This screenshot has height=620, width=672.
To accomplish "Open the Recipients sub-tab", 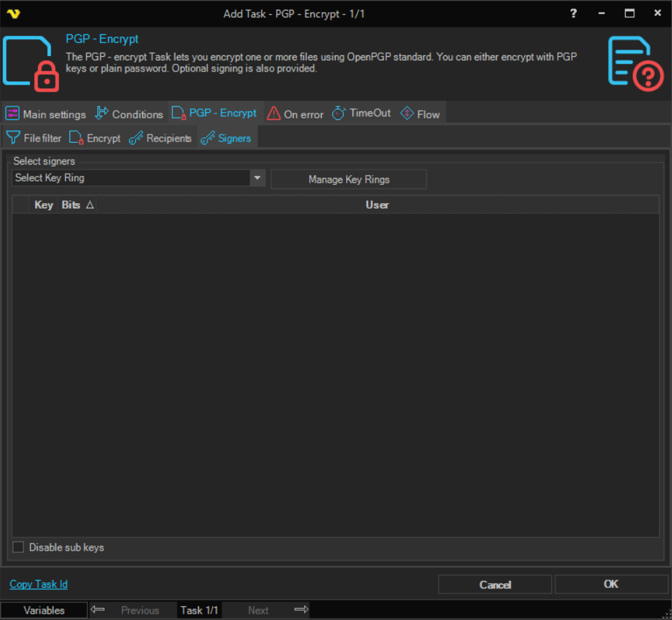I will pyautogui.click(x=160, y=138).
